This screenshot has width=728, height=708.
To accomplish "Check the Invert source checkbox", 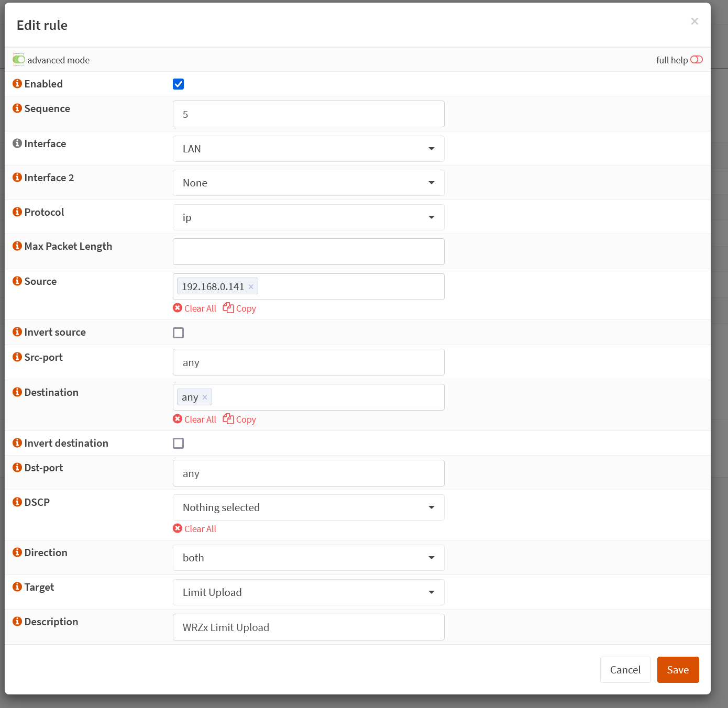I will click(179, 333).
